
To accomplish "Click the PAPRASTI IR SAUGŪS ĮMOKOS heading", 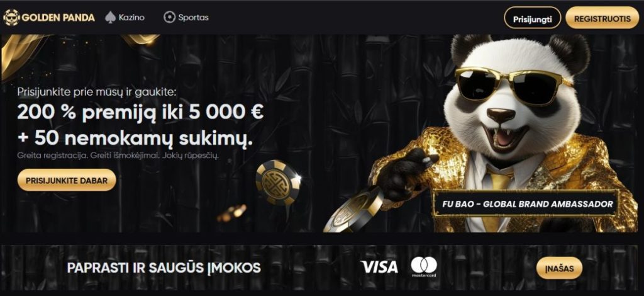I will (164, 268).
